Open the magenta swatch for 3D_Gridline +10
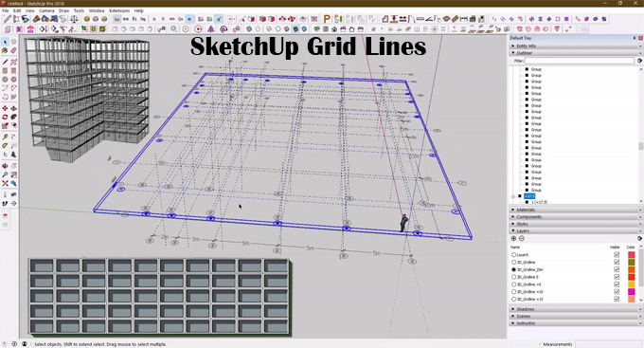Image resolution: width=644 pixels, height=348 pixels. (x=632, y=292)
